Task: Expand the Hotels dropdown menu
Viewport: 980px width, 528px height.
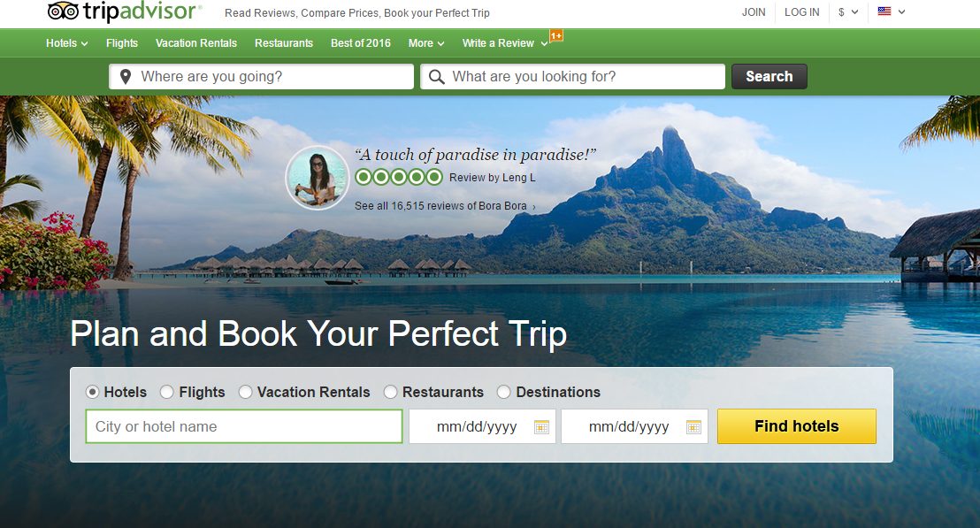Action: 67,43
